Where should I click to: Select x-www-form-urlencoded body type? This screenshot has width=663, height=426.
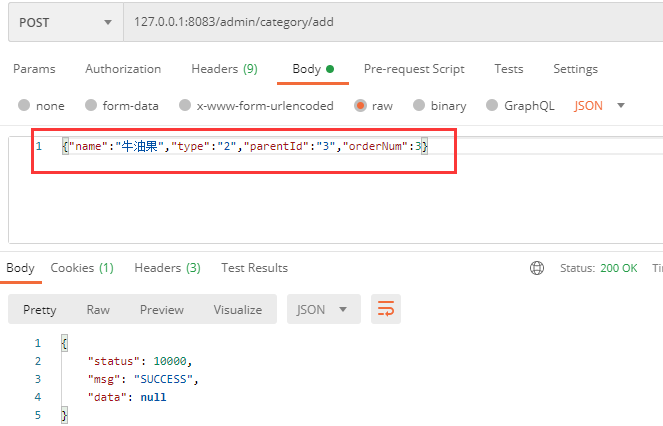(185, 105)
